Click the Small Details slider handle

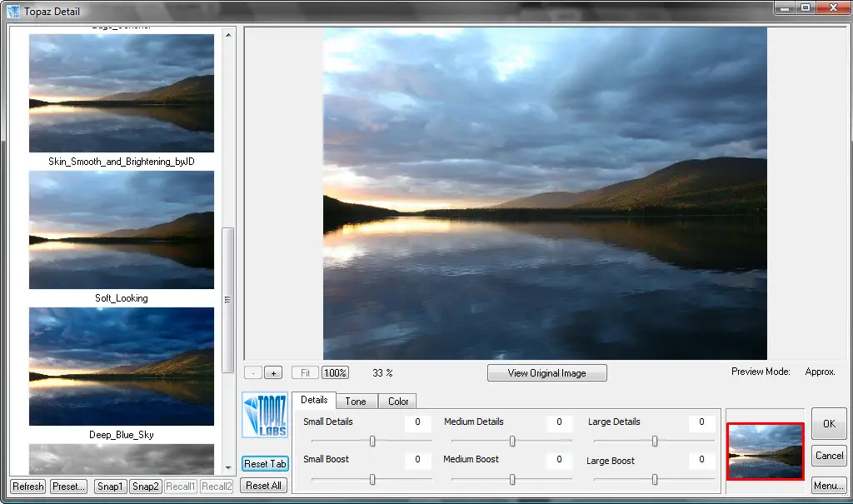click(x=372, y=441)
